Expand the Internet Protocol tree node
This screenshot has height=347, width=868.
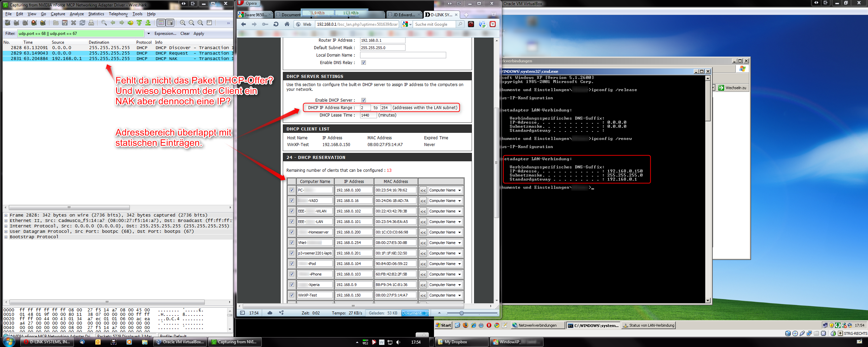(x=6, y=226)
